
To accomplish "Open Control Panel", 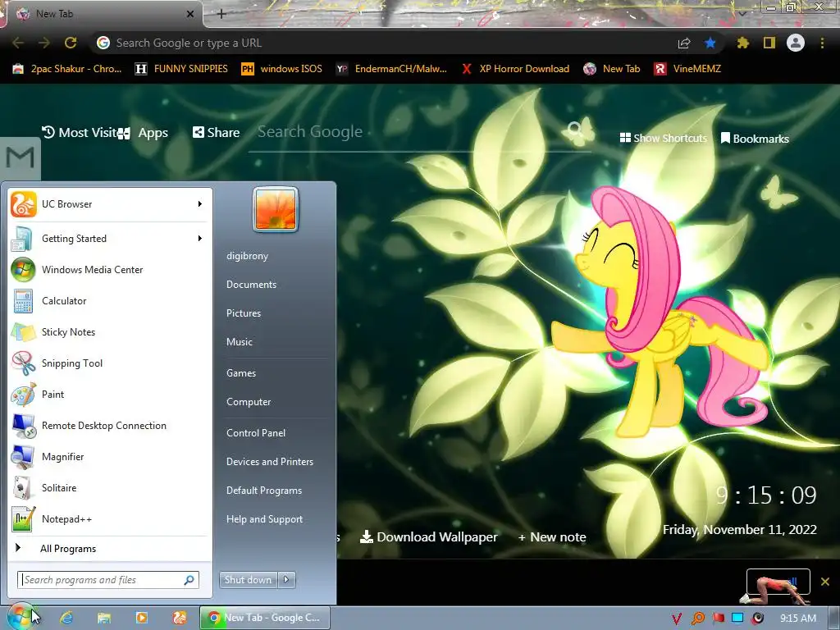I will pyautogui.click(x=256, y=433).
